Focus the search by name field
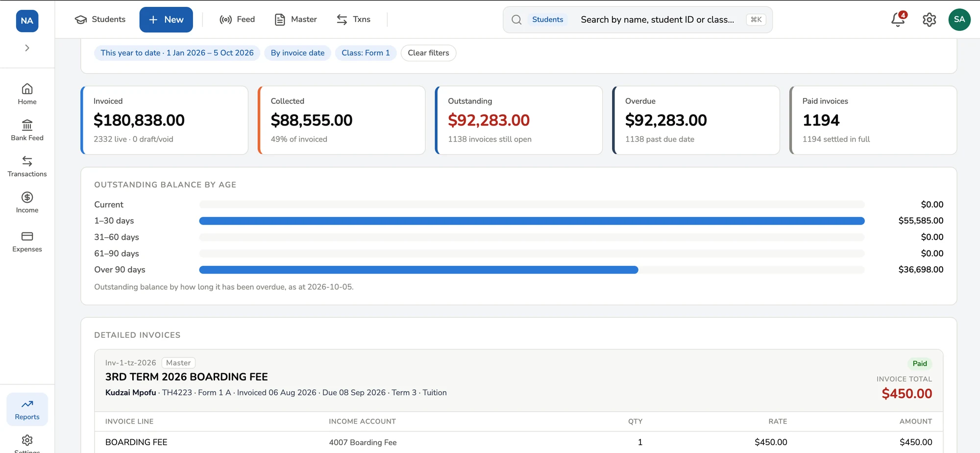 click(x=657, y=20)
